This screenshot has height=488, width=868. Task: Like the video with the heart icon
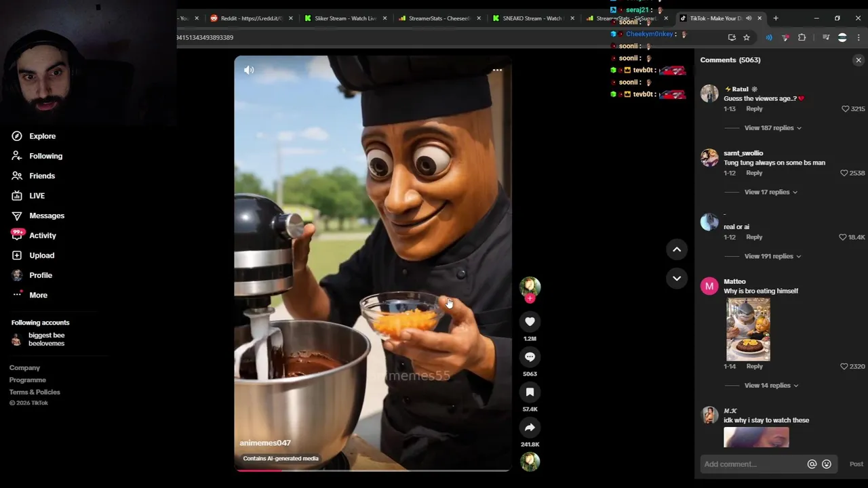point(530,321)
